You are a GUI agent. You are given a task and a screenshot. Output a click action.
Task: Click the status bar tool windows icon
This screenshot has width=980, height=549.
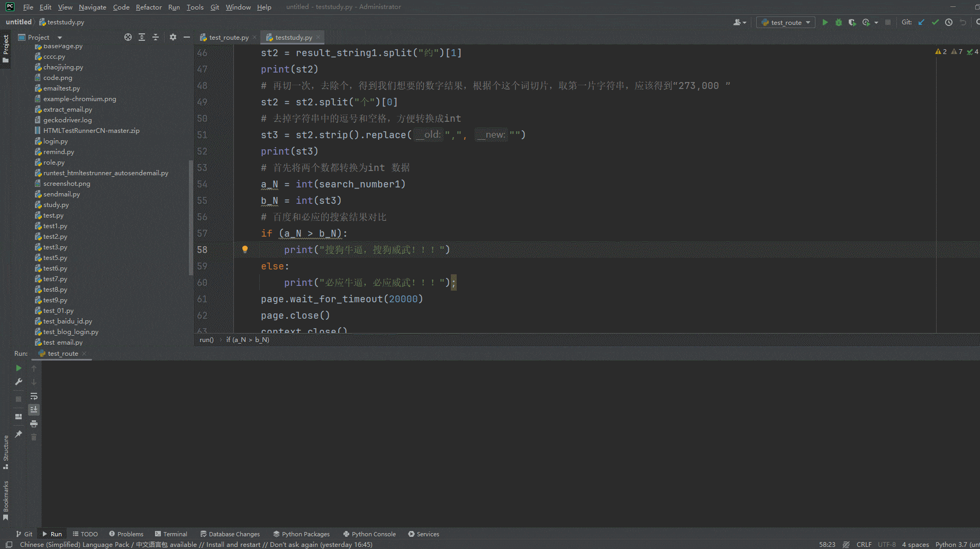9,544
